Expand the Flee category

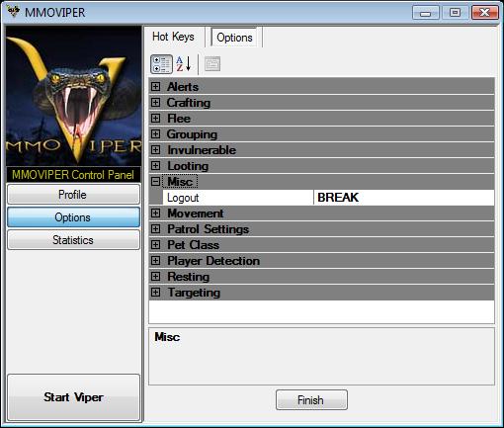(x=155, y=119)
